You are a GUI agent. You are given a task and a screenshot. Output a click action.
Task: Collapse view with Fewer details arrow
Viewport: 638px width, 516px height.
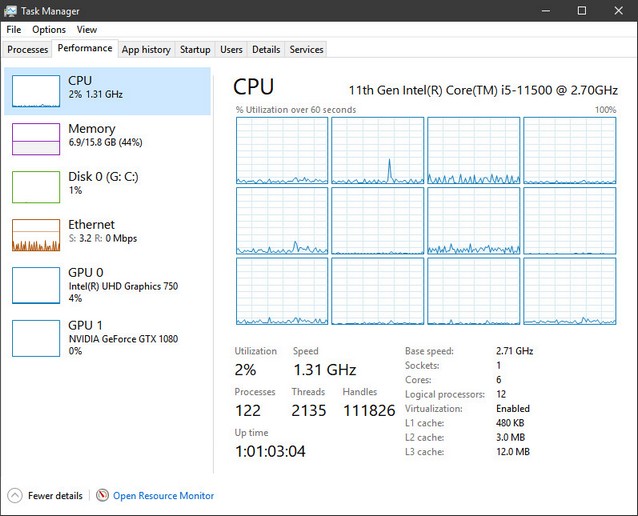click(14, 495)
